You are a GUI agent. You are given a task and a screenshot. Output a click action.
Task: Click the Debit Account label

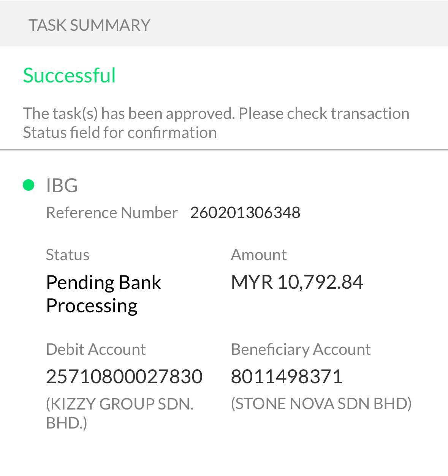click(96, 349)
